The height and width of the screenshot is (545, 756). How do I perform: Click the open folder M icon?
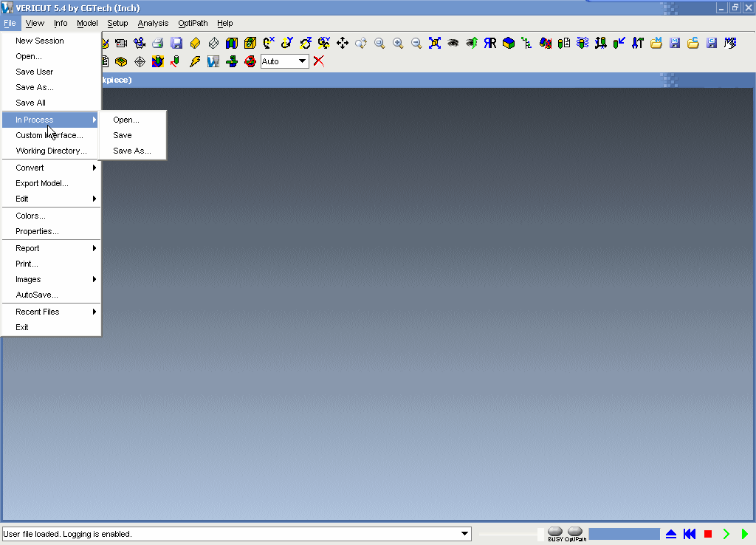pos(656,44)
